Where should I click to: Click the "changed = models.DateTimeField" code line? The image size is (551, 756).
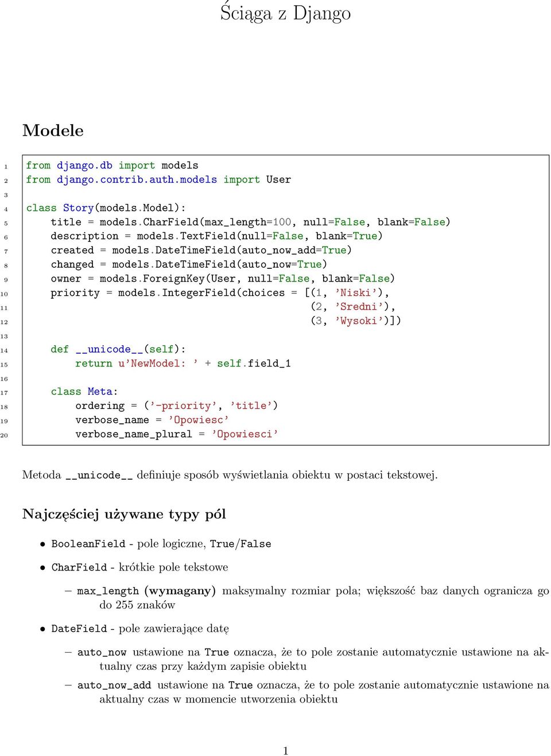(x=189, y=264)
